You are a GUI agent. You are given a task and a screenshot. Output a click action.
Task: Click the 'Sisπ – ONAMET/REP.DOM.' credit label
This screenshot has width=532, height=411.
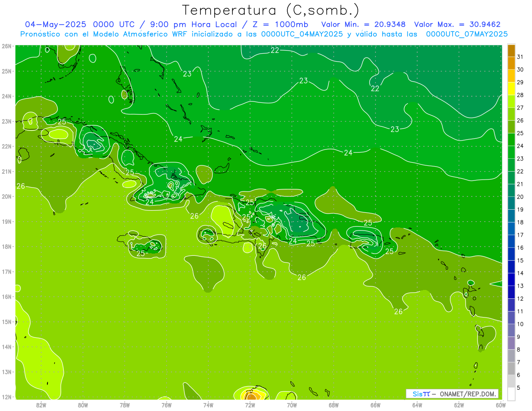point(452,394)
